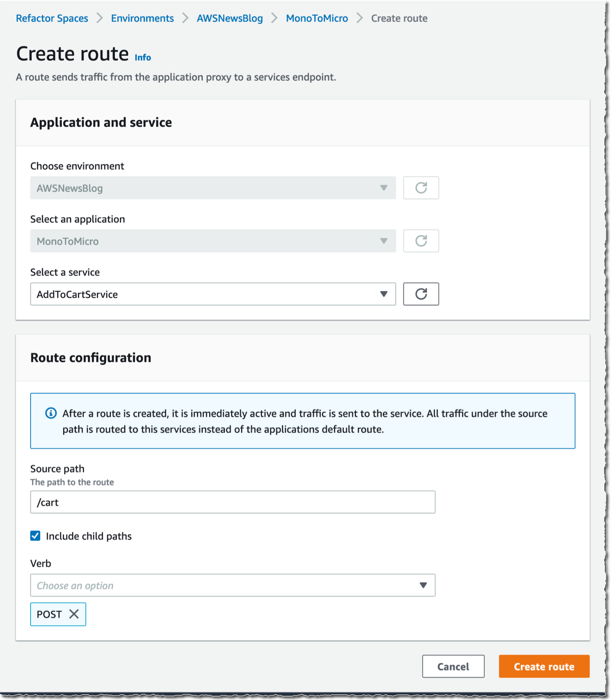Refresh the Select an application list

tap(421, 241)
